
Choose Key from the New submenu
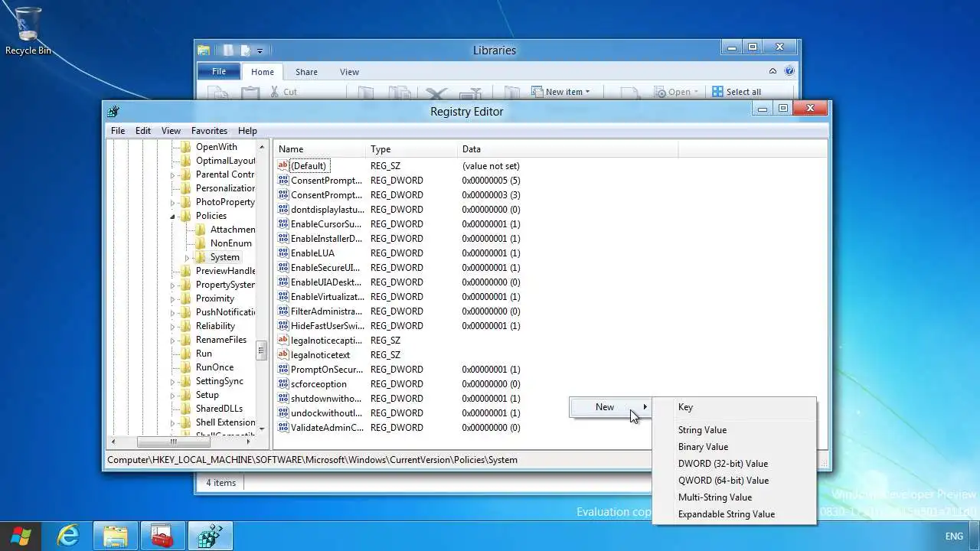(x=734, y=407)
